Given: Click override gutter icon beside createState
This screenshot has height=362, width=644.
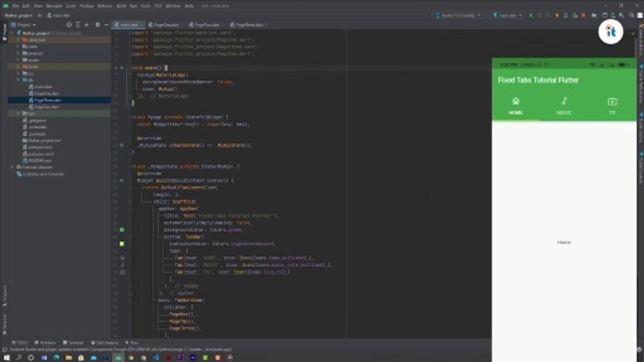Looking at the screenshot, I should [x=122, y=145].
